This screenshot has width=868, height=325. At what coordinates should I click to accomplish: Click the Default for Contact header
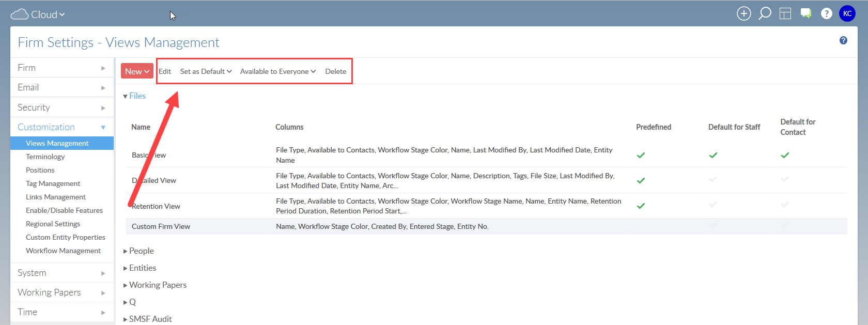pyautogui.click(x=798, y=127)
